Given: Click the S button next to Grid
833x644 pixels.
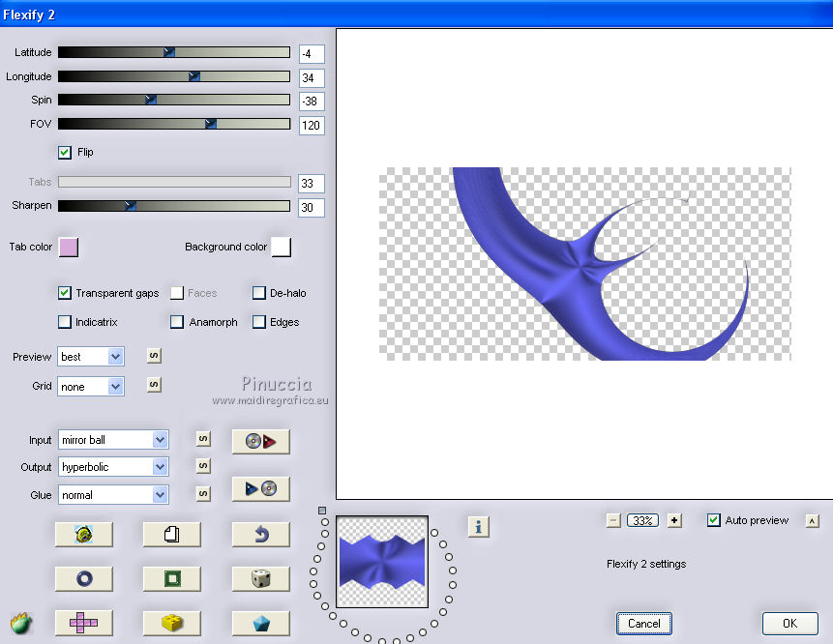Looking at the screenshot, I should [154, 385].
